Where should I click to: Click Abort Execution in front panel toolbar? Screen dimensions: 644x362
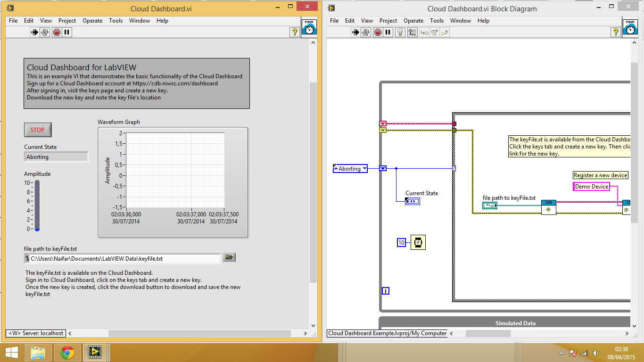click(57, 33)
